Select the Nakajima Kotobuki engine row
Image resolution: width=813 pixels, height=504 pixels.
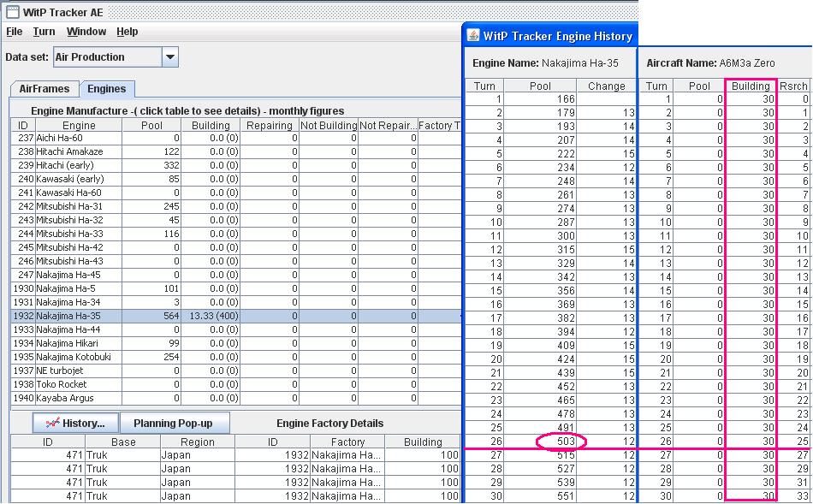click(236, 357)
